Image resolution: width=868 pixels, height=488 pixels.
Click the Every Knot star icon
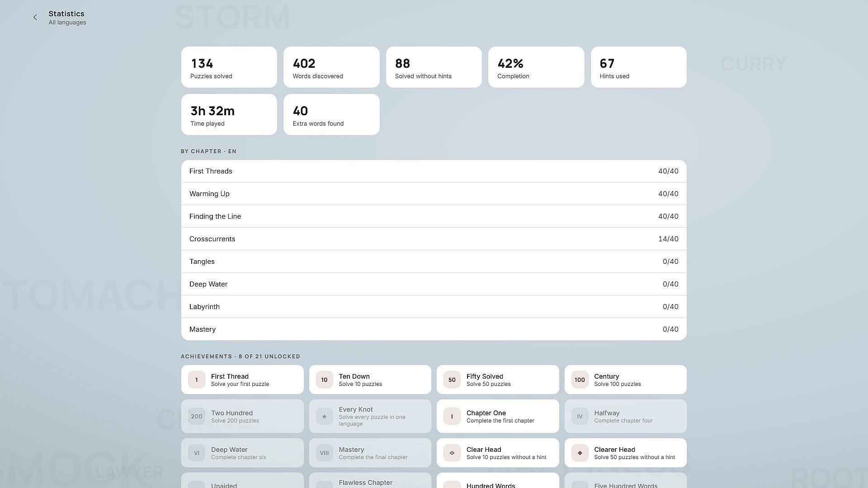[324, 417]
